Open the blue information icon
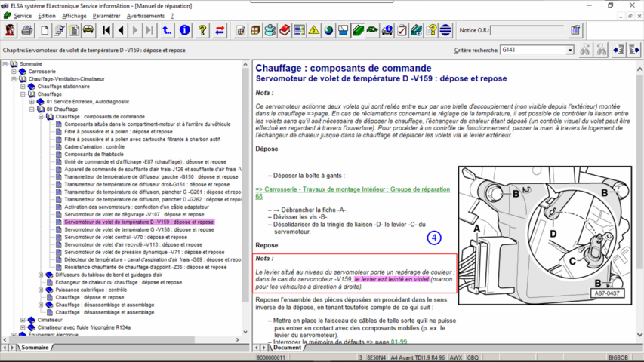644x362 pixels. (x=185, y=30)
